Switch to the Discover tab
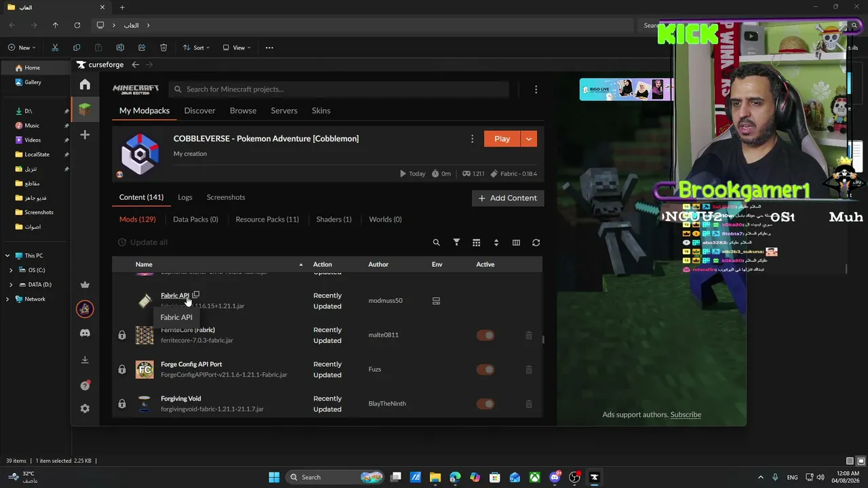The image size is (868, 488). [x=199, y=110]
